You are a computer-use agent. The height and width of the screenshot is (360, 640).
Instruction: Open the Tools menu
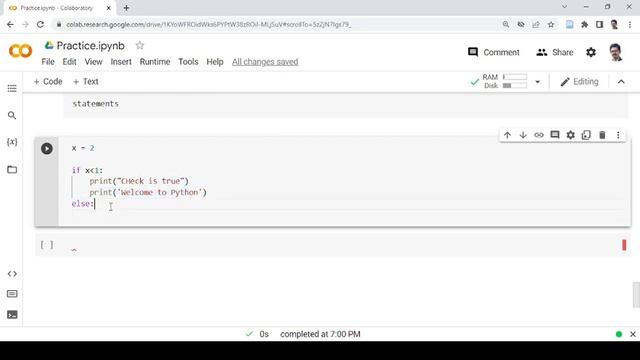(x=188, y=62)
